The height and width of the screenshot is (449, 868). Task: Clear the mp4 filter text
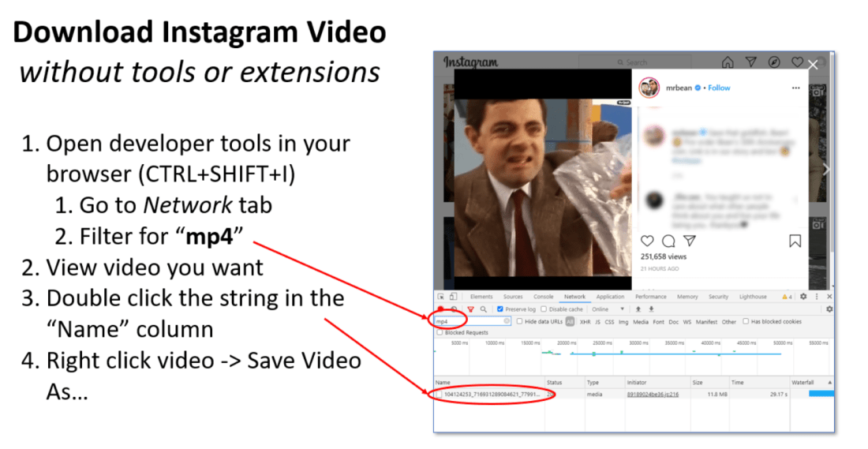tap(507, 321)
